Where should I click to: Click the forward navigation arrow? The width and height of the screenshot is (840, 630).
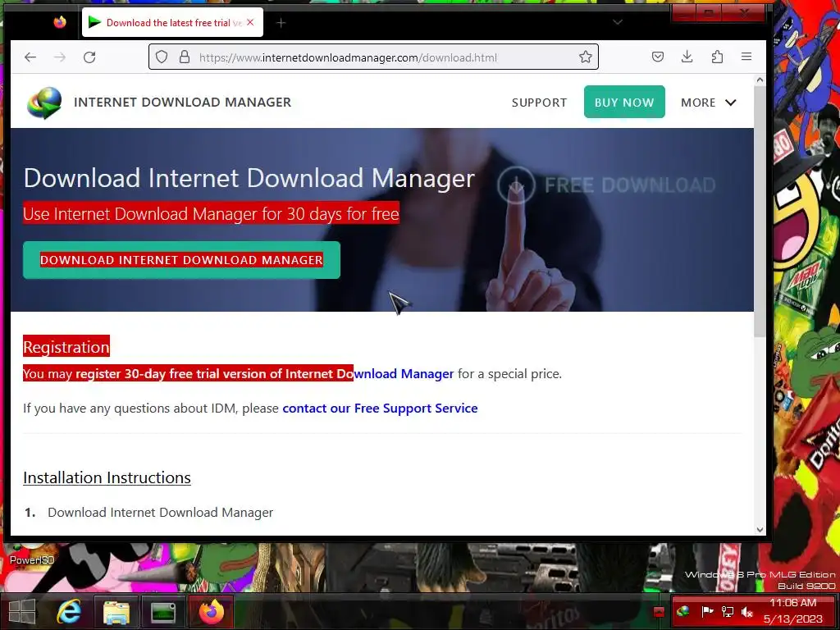(x=60, y=57)
